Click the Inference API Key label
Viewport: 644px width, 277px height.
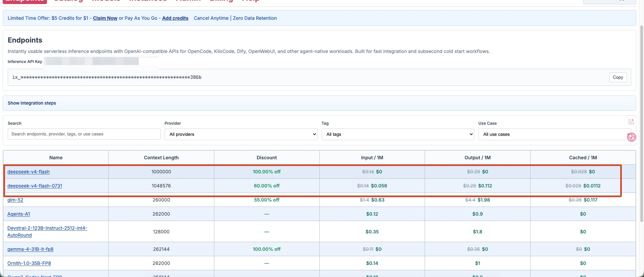click(x=25, y=62)
